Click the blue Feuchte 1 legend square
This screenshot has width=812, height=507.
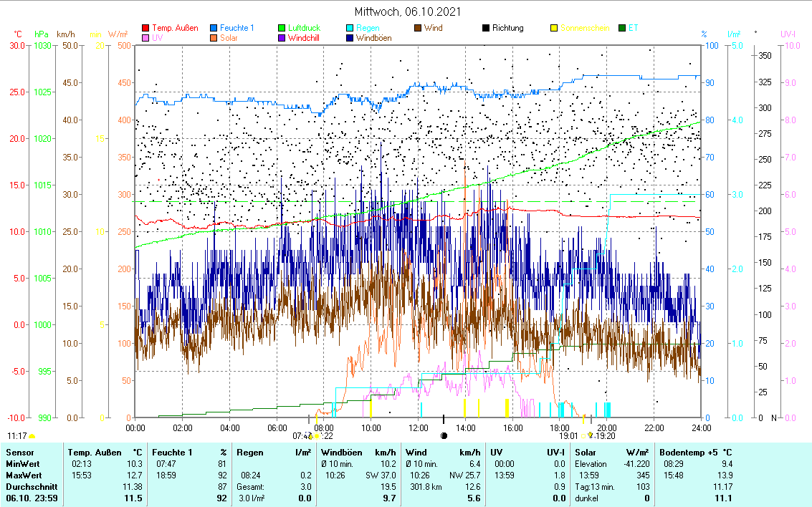214,29
